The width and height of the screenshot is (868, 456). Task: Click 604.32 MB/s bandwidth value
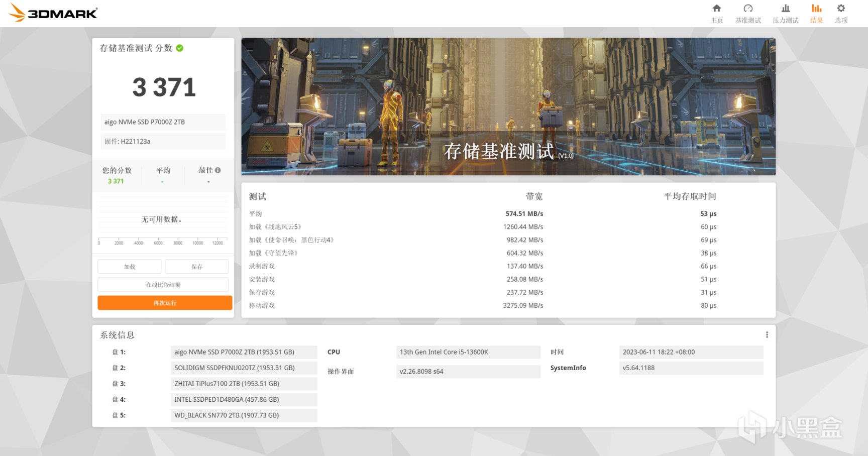pyautogui.click(x=525, y=253)
